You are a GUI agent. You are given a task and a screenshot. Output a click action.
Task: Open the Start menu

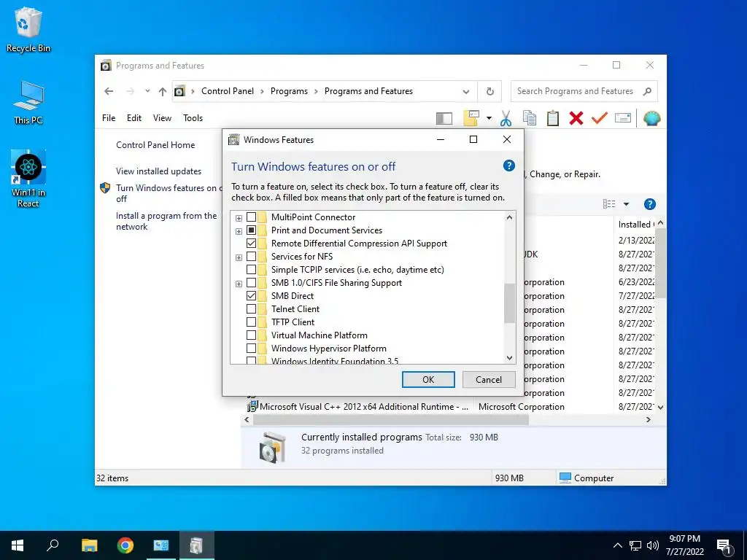coord(18,545)
